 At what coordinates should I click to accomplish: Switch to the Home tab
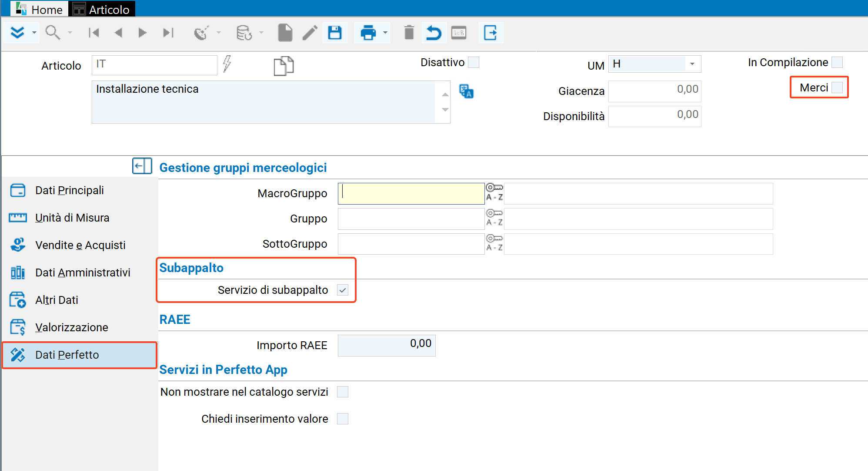(x=40, y=9)
